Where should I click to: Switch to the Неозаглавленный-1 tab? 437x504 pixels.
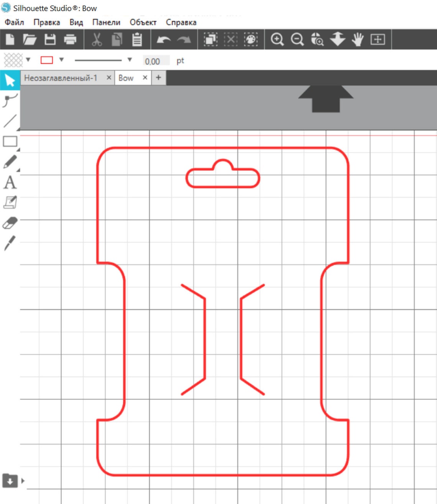click(61, 78)
